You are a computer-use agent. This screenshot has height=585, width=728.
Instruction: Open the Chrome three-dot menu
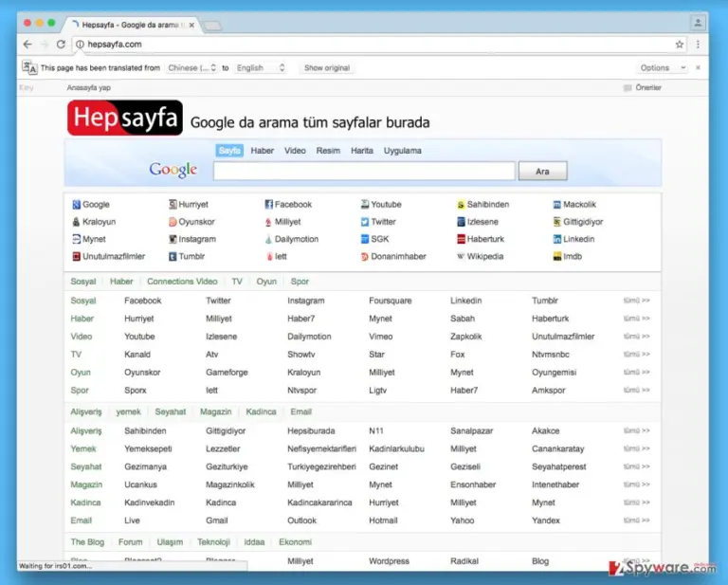(x=698, y=45)
